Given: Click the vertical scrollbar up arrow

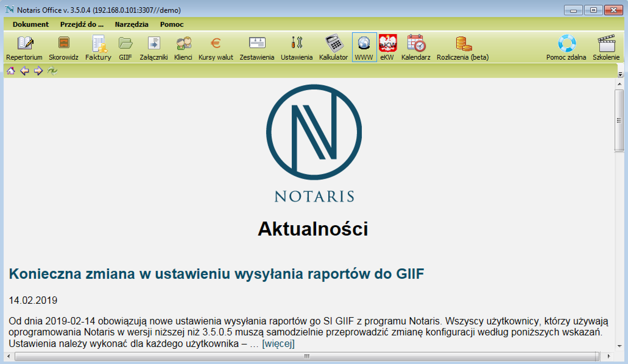Looking at the screenshot, I should (x=619, y=84).
